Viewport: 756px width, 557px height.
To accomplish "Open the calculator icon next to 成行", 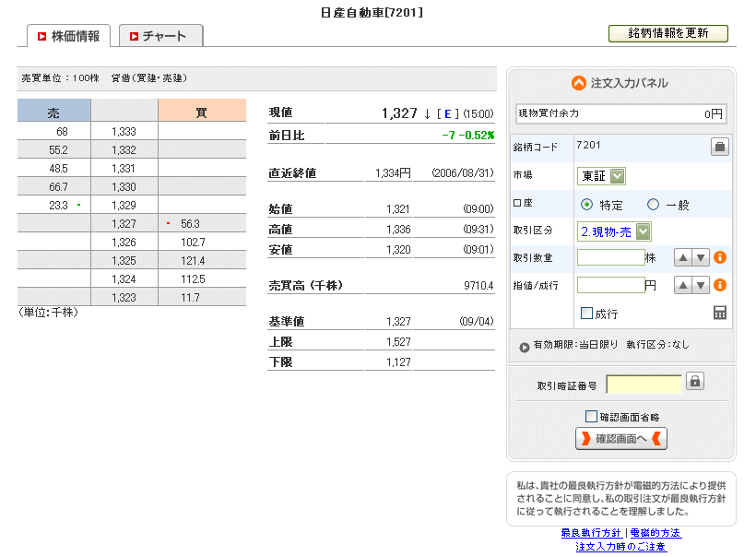I will [x=720, y=313].
